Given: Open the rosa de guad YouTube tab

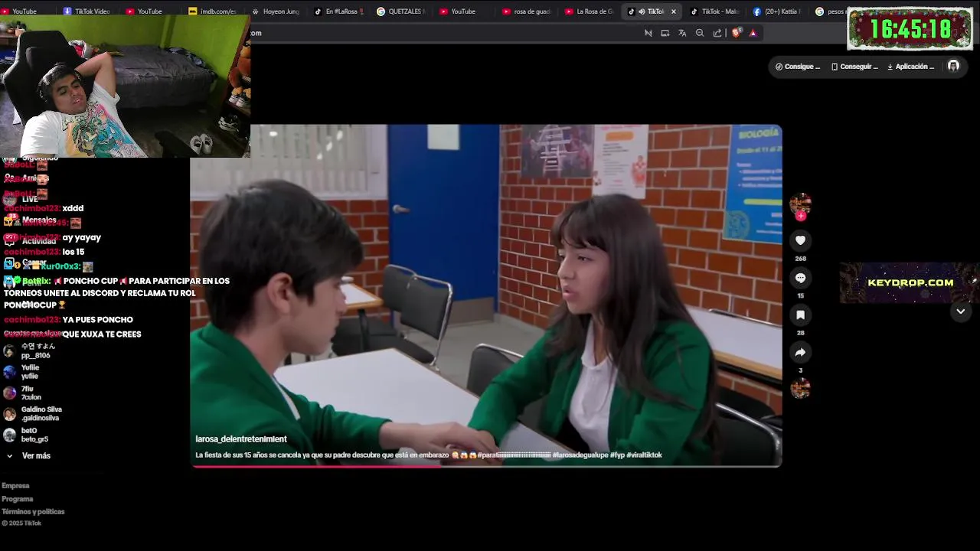Looking at the screenshot, I should click(526, 11).
